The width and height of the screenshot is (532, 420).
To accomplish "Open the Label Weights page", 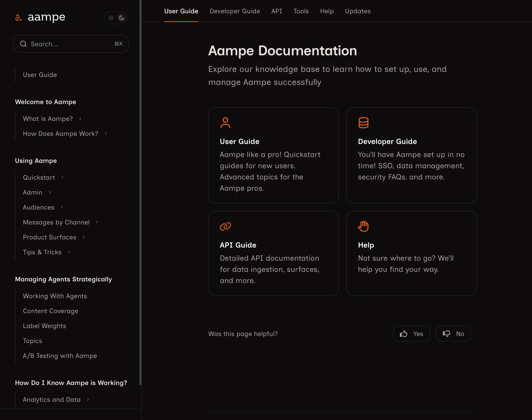I will point(45,326).
